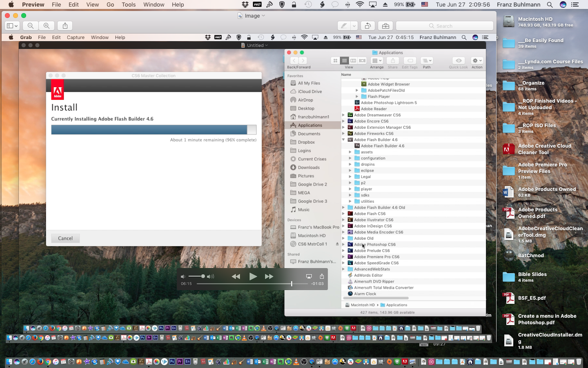
Task: Open the Share button in Preview toolbar
Action: tap(65, 26)
